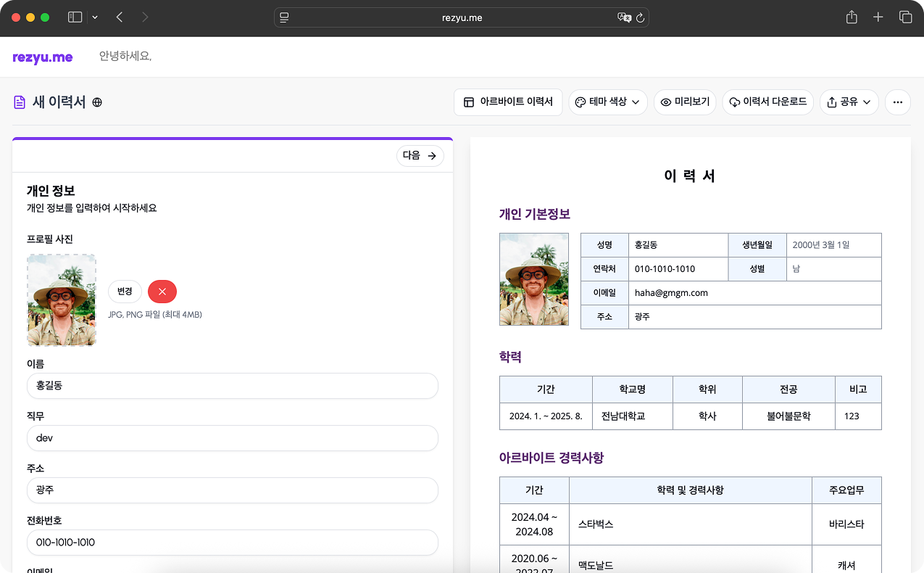
Task: Open the page reader icon in address bar
Action: pyautogui.click(x=285, y=17)
